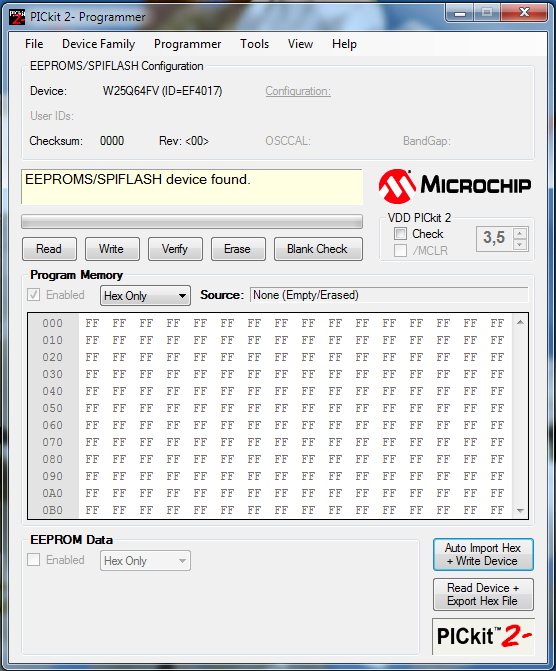Click the VDD voltage value field 3,5

pos(495,238)
